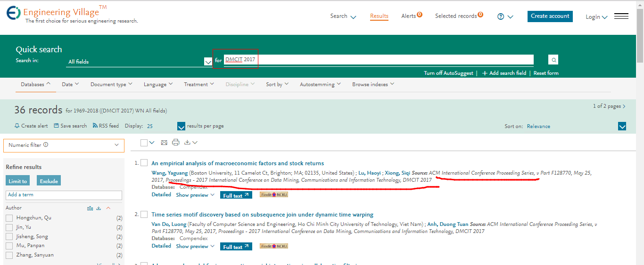
Task: Open the results per page dropdown
Action: (182, 126)
